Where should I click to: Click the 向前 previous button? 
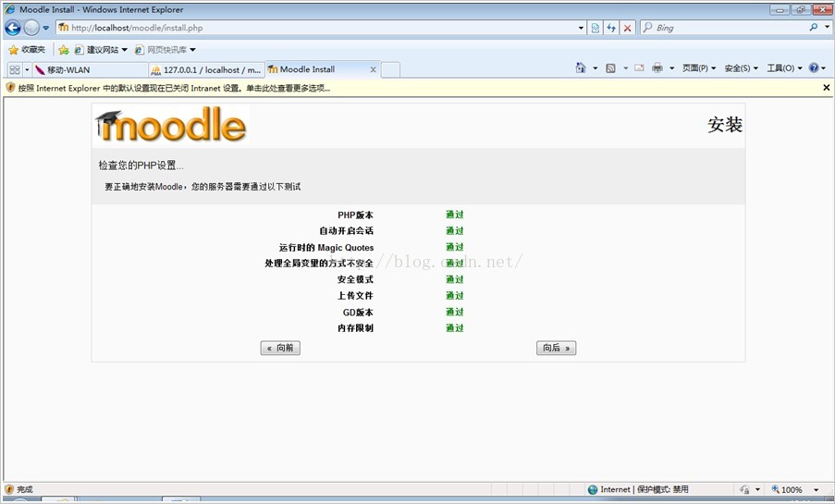(280, 348)
